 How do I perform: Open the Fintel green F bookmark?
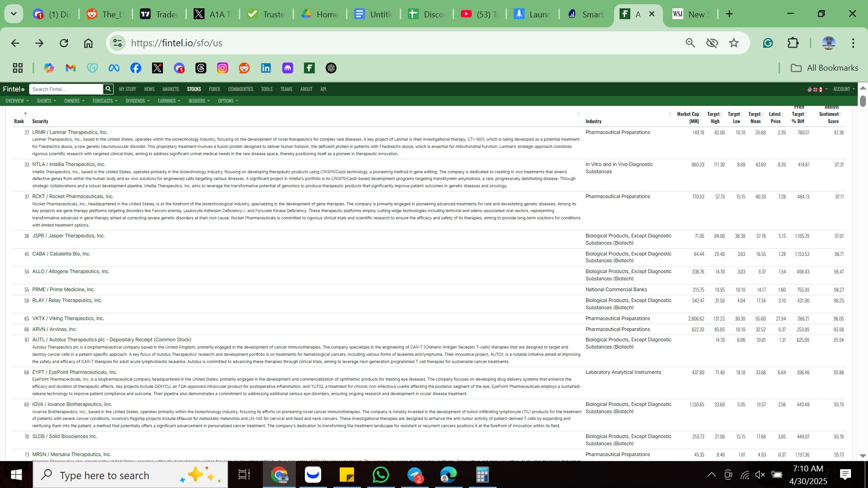click(x=309, y=68)
